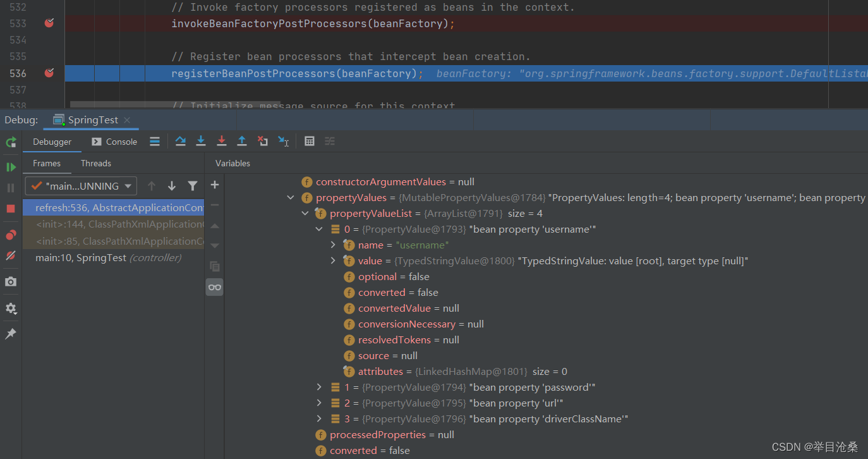Move watch down in Variables sidebar

tap(215, 246)
